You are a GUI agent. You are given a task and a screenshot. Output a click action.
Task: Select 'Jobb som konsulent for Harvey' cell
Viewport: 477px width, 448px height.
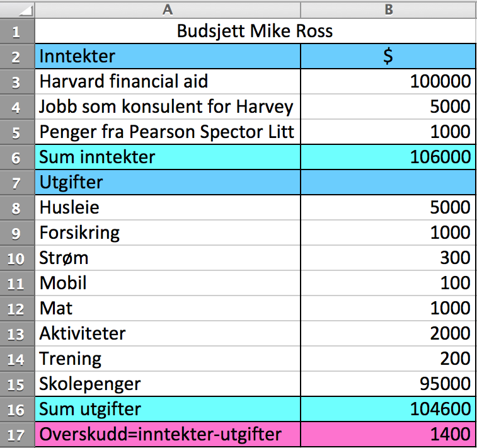(168, 106)
